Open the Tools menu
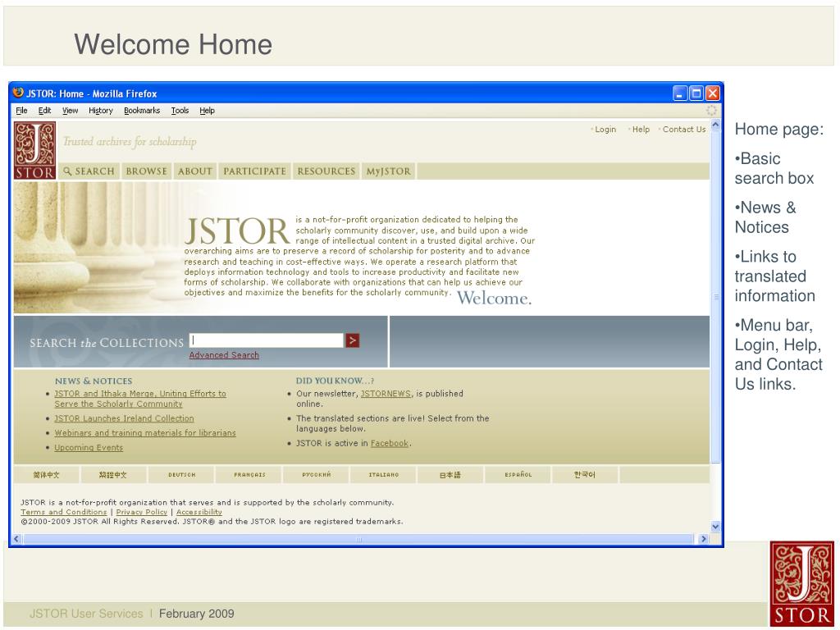Image resolution: width=840 pixels, height=630 pixels. click(x=180, y=111)
